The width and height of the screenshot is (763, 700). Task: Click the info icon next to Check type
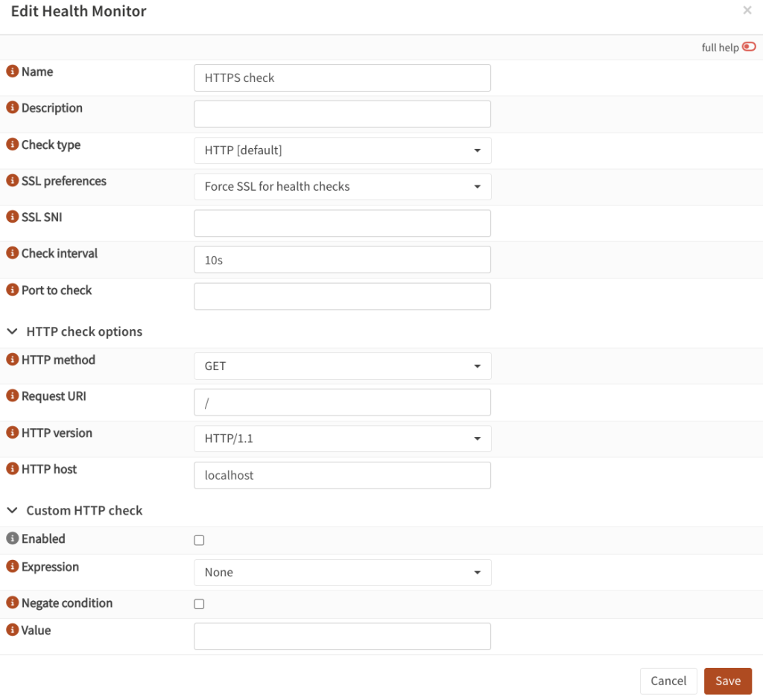pos(12,144)
